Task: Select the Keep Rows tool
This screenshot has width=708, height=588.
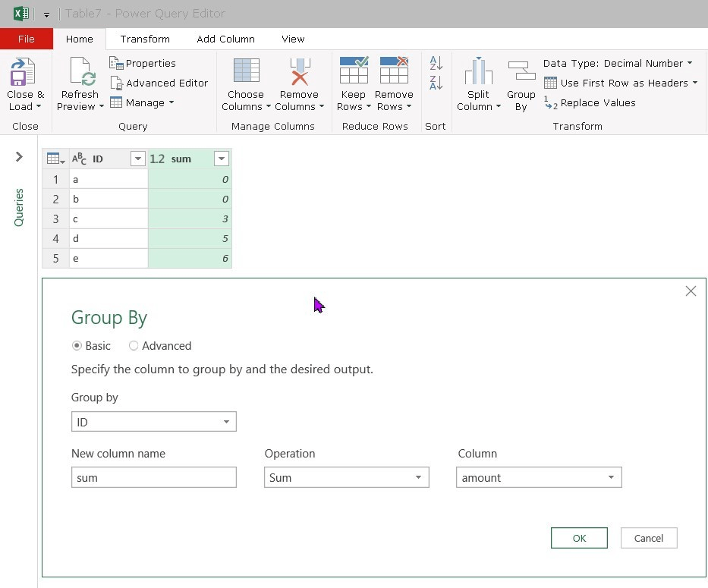Action: [353, 83]
